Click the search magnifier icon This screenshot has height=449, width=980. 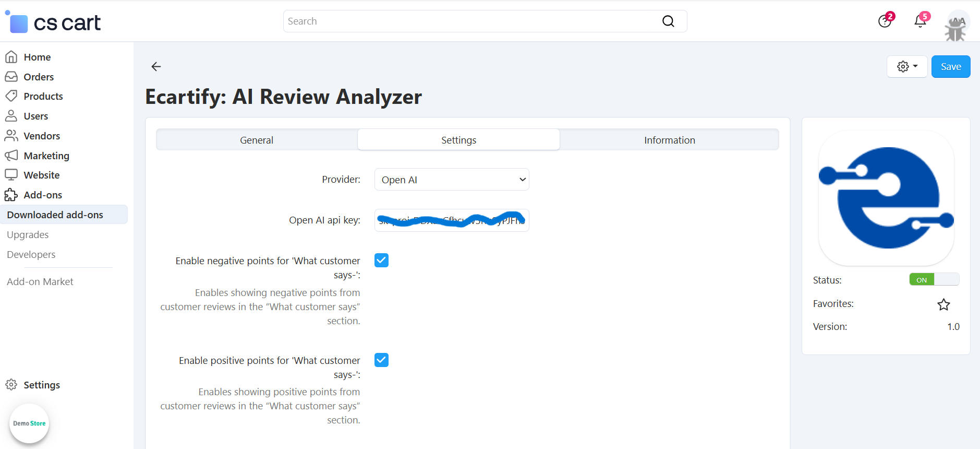tap(668, 21)
